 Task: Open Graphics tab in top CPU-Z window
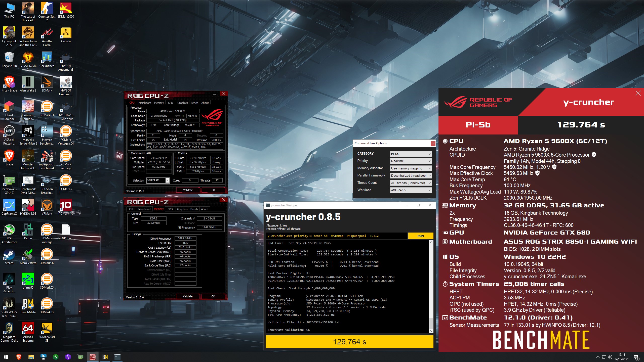click(182, 103)
